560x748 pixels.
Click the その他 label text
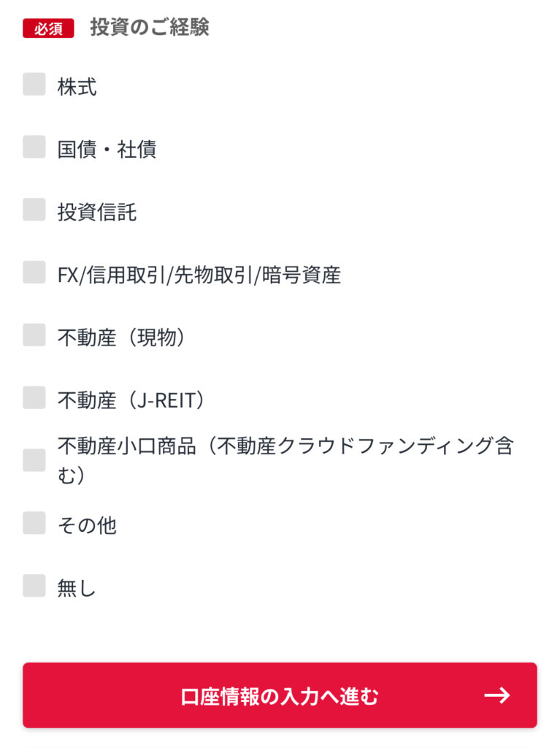[87, 525]
